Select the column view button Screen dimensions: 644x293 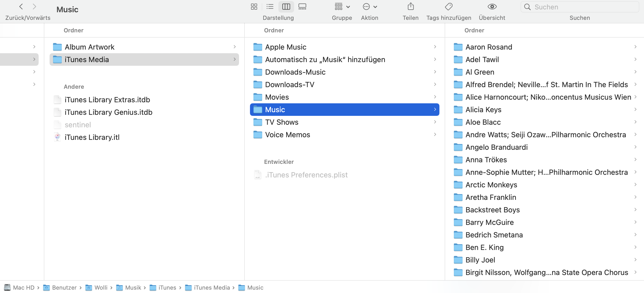pos(286,7)
